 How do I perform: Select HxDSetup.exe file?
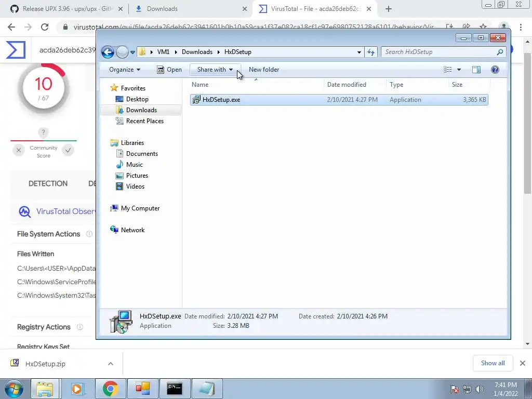(339, 100)
